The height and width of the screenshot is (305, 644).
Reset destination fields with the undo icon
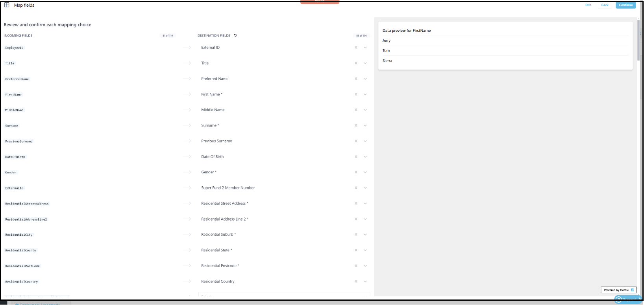[235, 35]
